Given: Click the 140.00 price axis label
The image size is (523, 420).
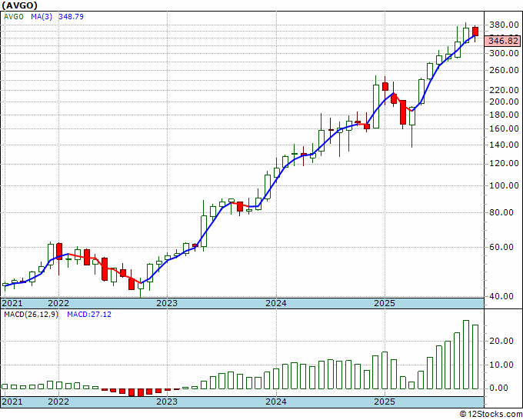Looking at the screenshot, I should click(x=504, y=145).
